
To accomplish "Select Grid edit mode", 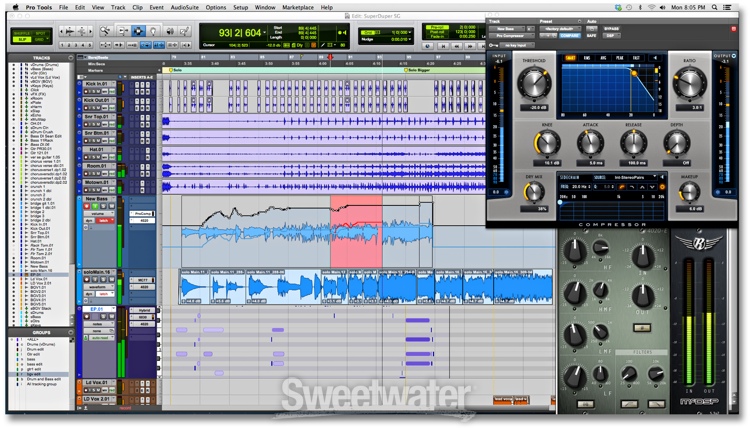I will click(x=40, y=39).
